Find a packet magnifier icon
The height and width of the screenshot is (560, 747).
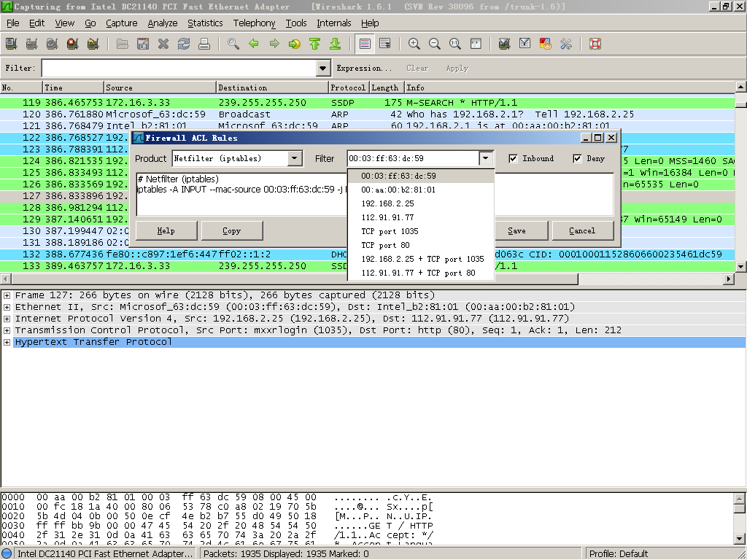pos(233,44)
